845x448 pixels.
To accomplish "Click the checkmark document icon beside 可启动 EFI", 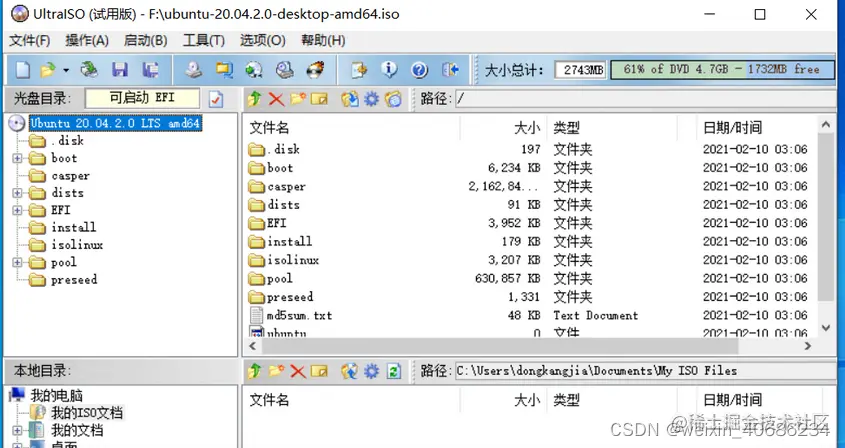I will coord(216,99).
